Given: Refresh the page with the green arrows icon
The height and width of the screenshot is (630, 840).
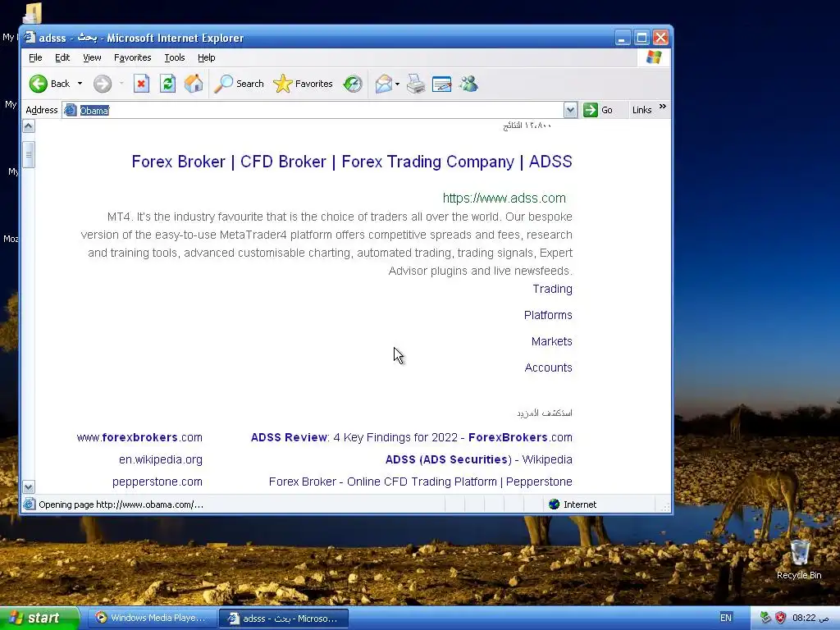Looking at the screenshot, I should (x=167, y=84).
